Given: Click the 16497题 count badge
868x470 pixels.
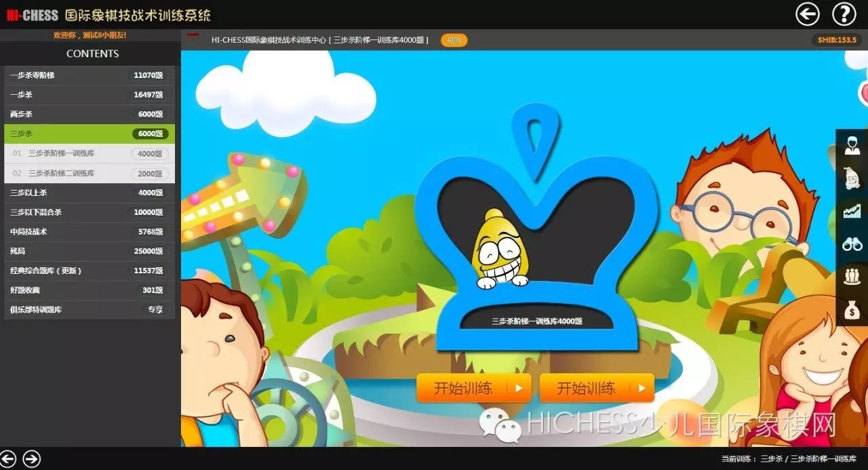Looking at the screenshot, I should (x=149, y=95).
